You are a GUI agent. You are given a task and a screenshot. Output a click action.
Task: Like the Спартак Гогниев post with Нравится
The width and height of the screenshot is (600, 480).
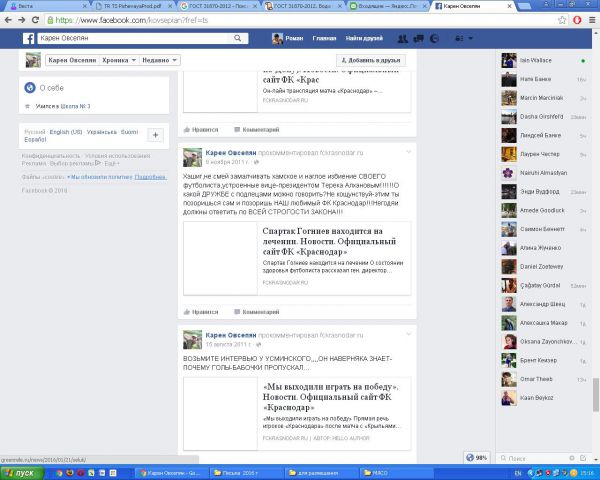pos(201,312)
